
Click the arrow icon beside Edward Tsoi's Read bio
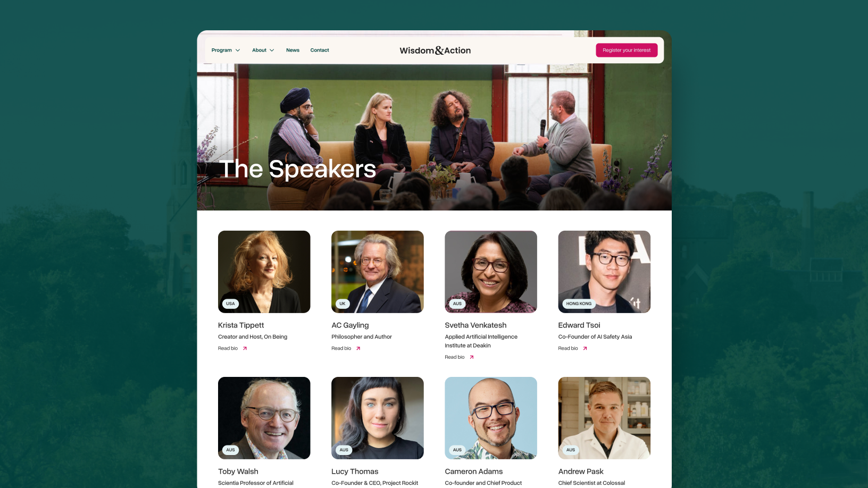click(x=585, y=349)
